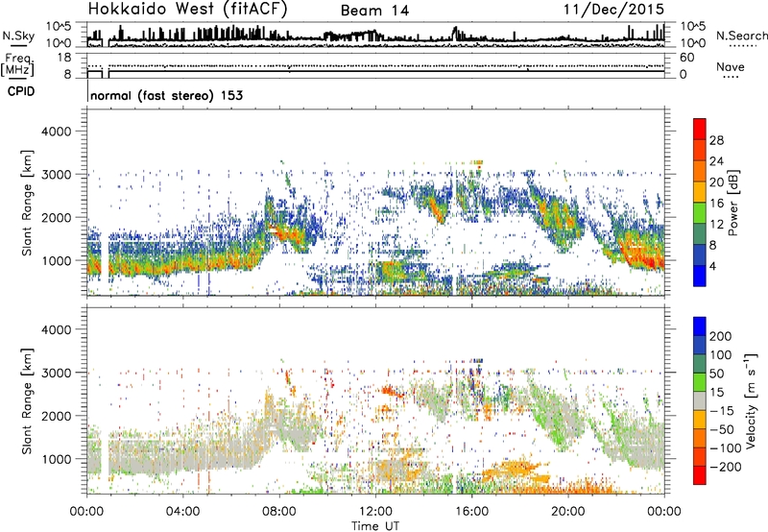The width and height of the screenshot is (768, 532).
Task: Click the 'Time UT' axis label
Action: [x=375, y=525]
